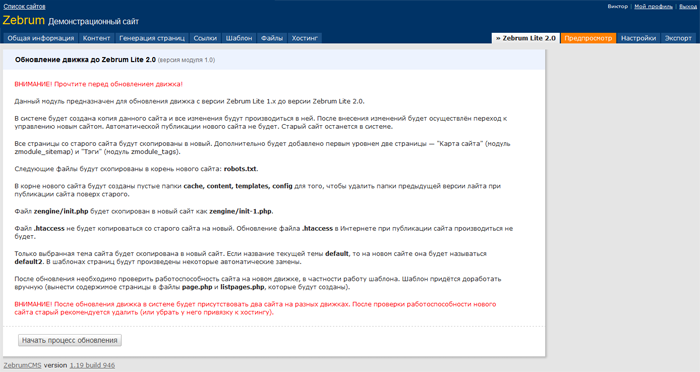Open the Общая информация tab
Screen dimensions: 700x372
point(41,38)
